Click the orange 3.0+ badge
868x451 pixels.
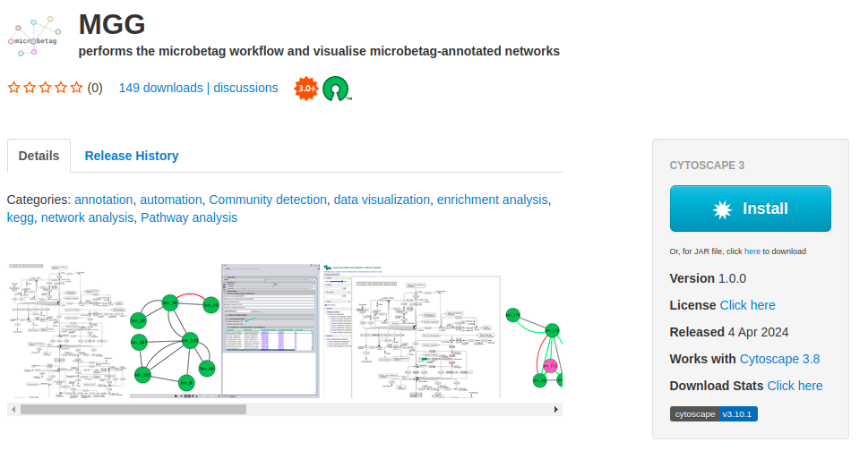306,89
